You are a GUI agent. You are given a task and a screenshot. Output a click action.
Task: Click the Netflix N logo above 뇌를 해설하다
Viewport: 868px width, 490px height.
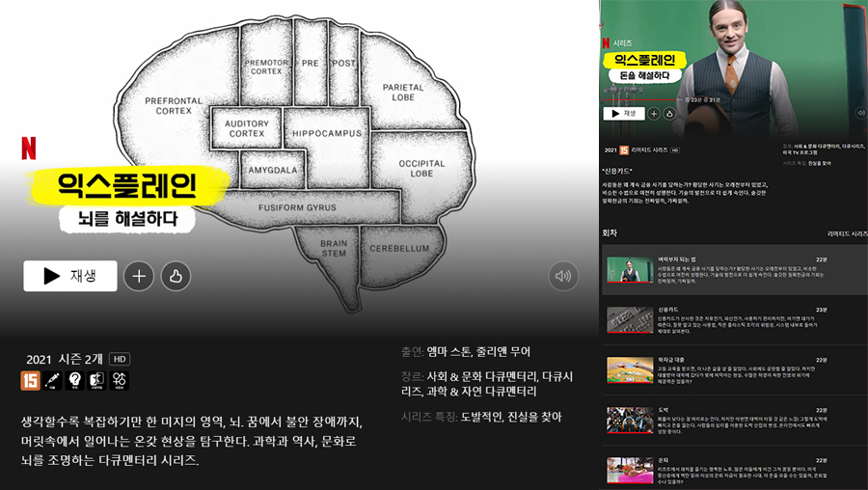[29, 148]
